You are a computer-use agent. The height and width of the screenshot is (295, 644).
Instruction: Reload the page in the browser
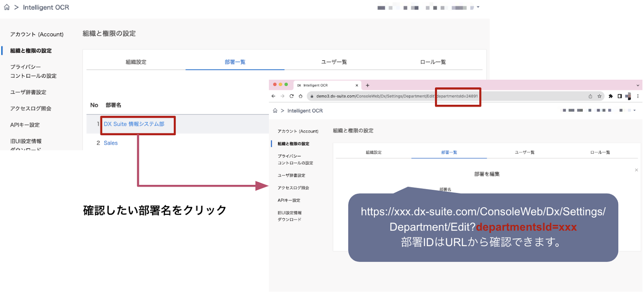point(291,96)
